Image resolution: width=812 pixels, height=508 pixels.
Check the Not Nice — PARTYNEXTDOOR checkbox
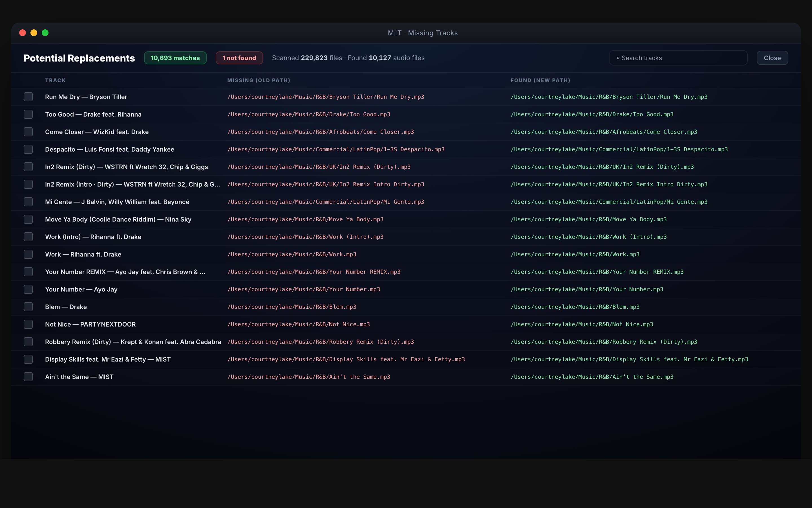point(28,324)
